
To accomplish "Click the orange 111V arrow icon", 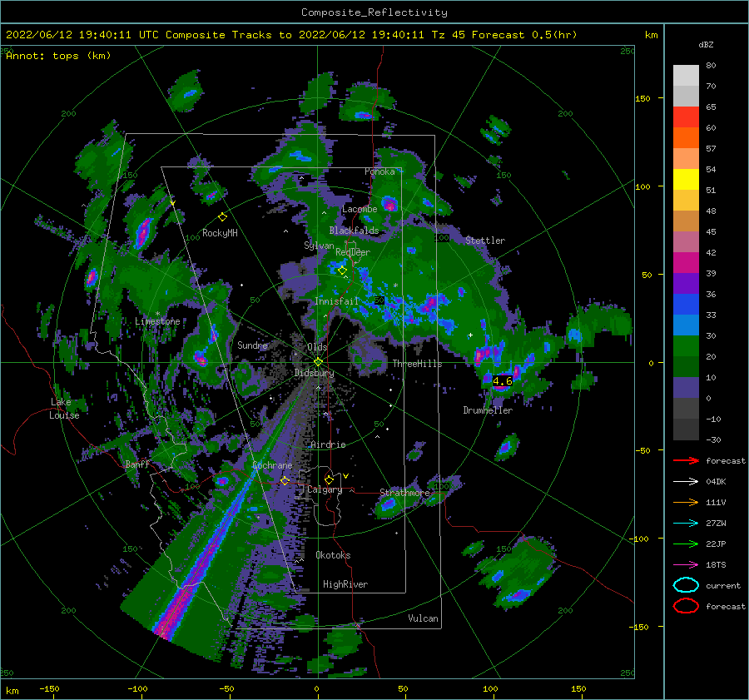I will tap(686, 502).
